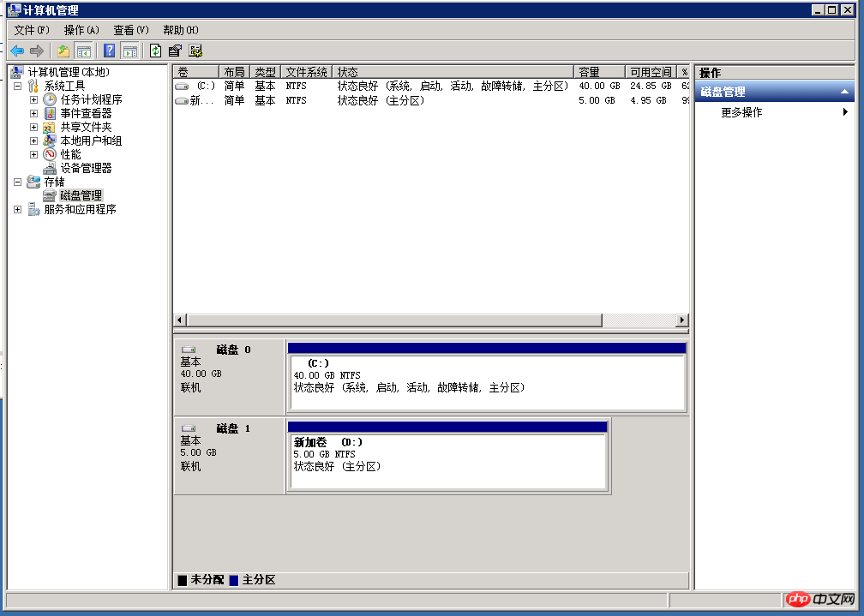Open the 更多操作 submenu

[774, 112]
